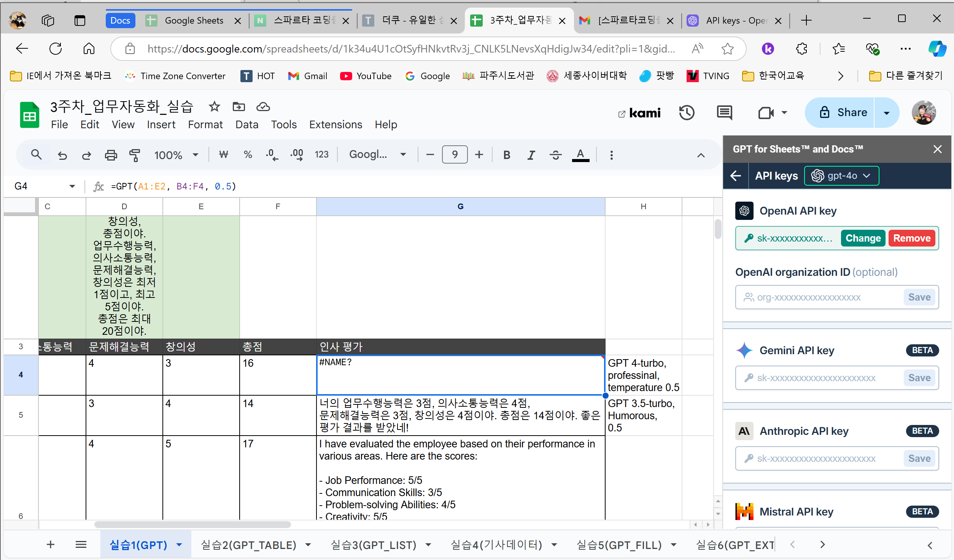Decrease font size minus button
This screenshot has width=954, height=560.
click(430, 154)
